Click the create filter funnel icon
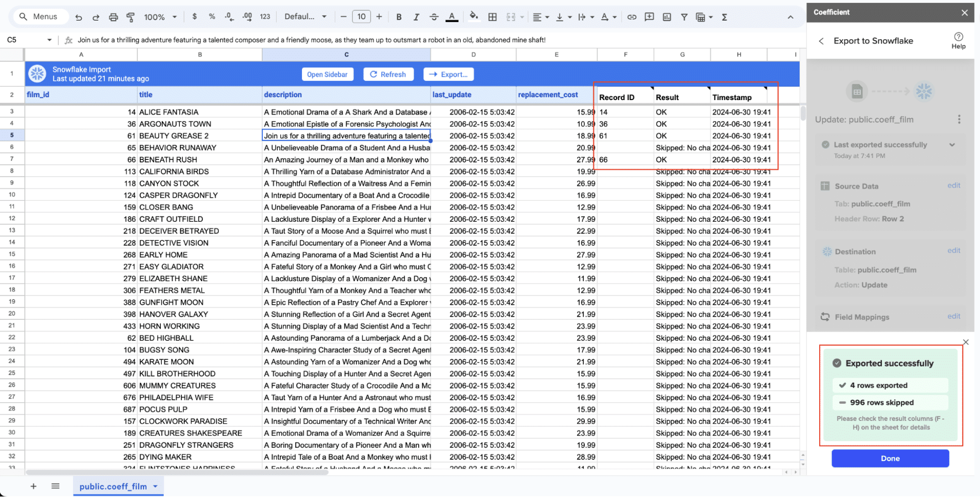980x497 pixels. coord(684,17)
